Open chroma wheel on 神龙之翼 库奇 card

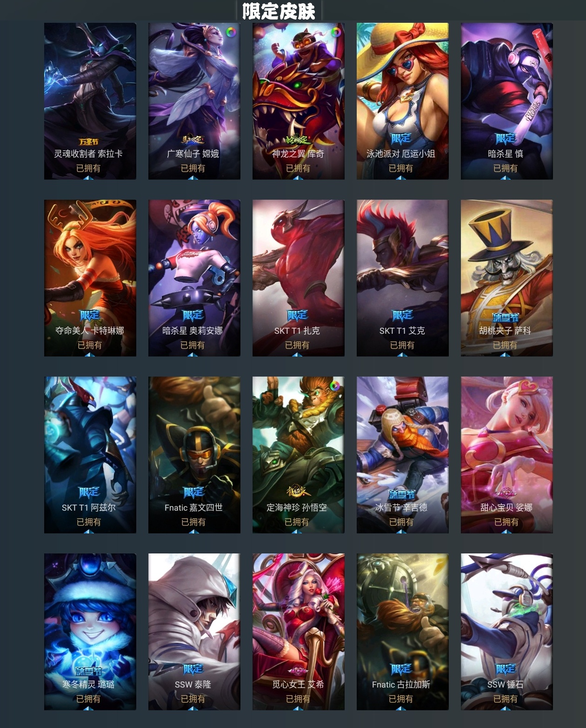click(335, 32)
